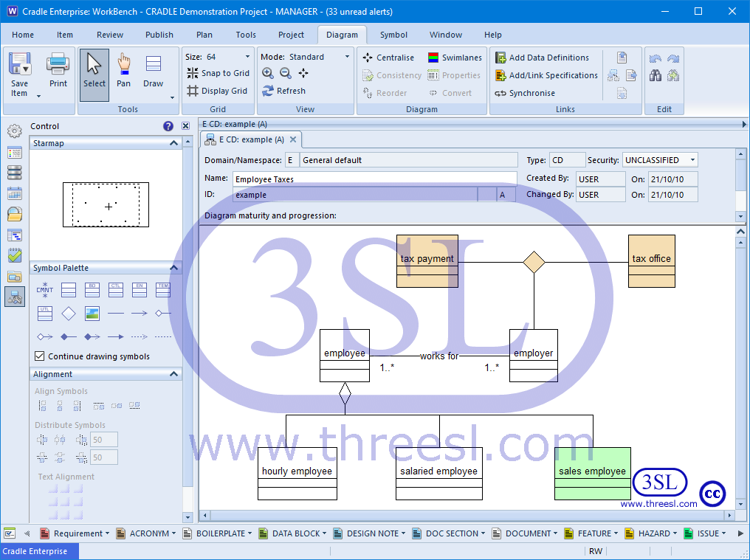Open the Mode Standard dropdown
The width and height of the screenshot is (750, 560).
(347, 57)
